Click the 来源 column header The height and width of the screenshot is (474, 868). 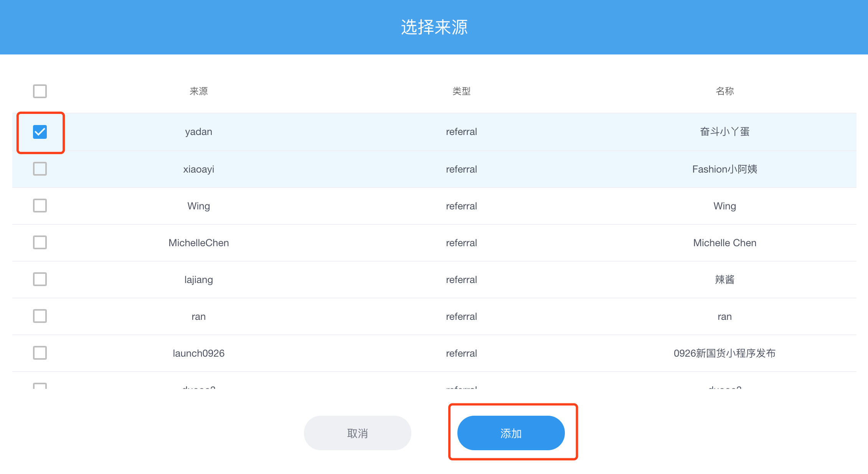[x=199, y=91]
